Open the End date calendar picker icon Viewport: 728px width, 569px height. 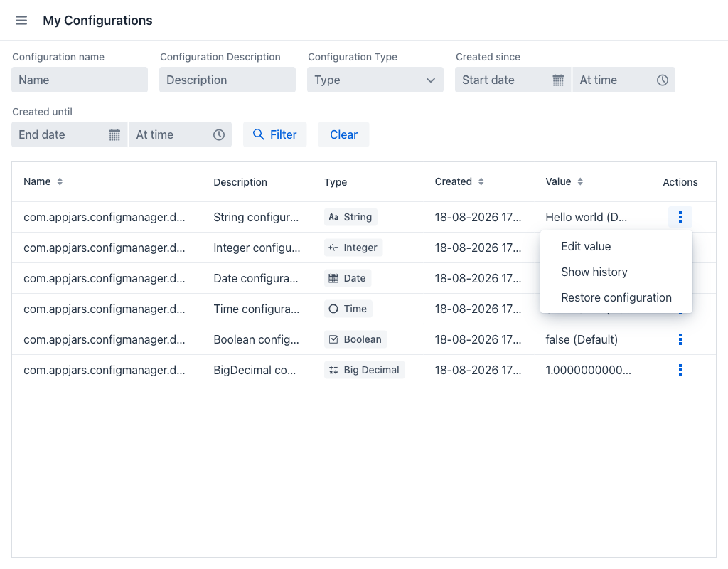tap(114, 134)
